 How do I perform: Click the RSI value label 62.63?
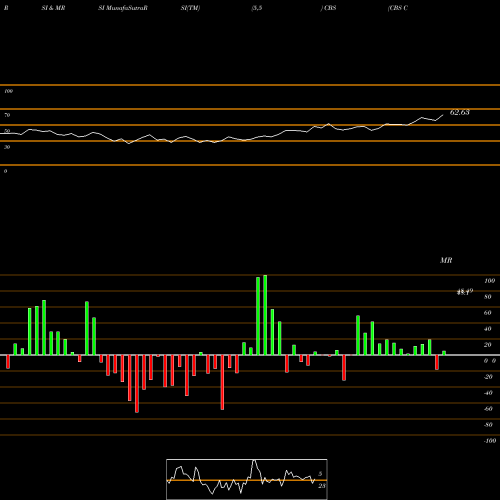click(x=460, y=112)
